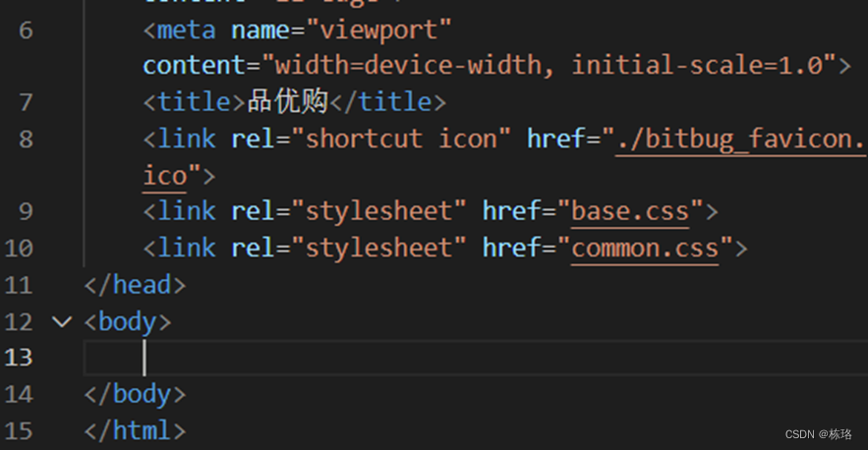Viewport: 868px width, 450px height.
Task: Place cursor in empty line 13
Action: tap(476, 358)
